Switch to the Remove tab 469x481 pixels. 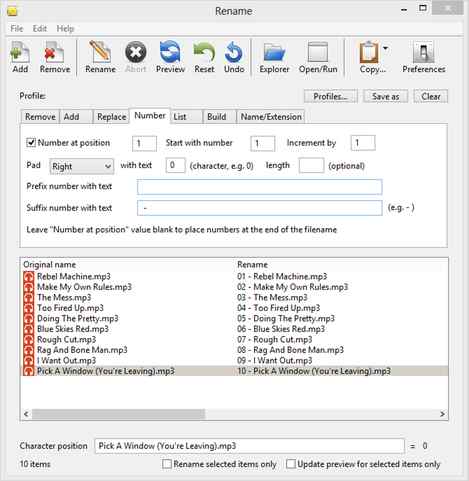[40, 117]
